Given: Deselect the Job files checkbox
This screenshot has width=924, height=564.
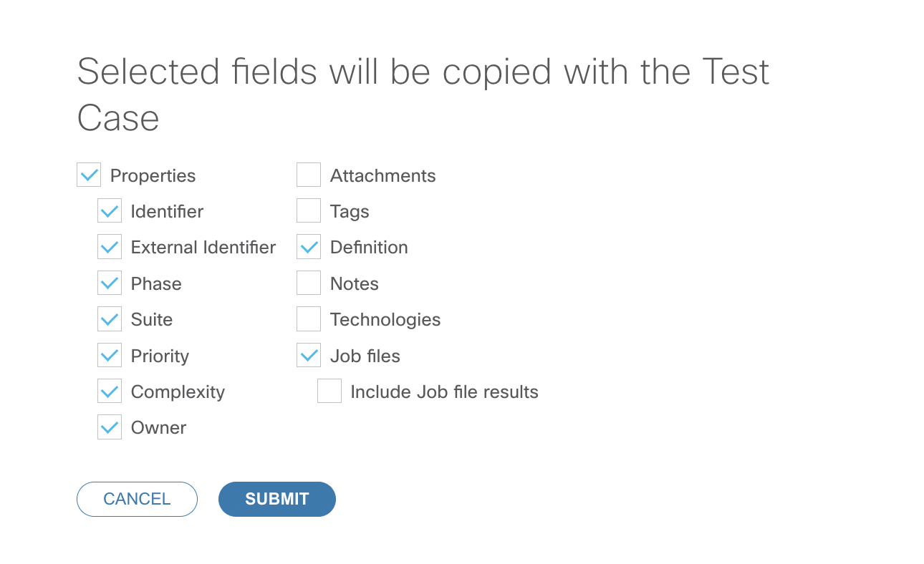Looking at the screenshot, I should [x=309, y=356].
